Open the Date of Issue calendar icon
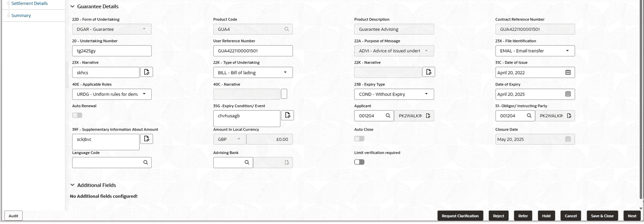 coord(568,72)
